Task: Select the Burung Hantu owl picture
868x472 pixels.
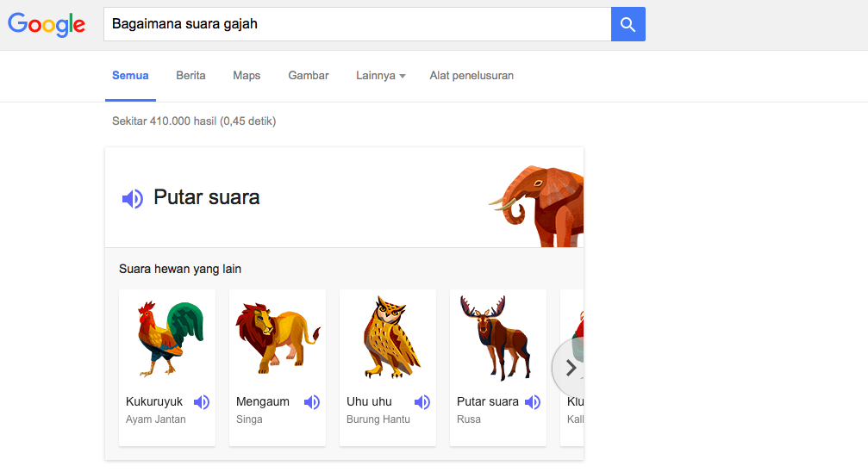Action: 389,337
